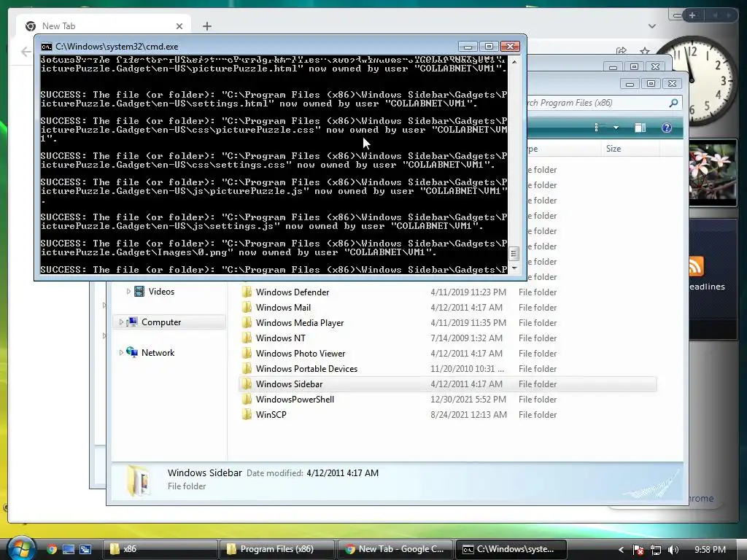Image resolution: width=747 pixels, height=560 pixels.
Task: Click Switch between windows quick launch icon
Action: coord(85,549)
